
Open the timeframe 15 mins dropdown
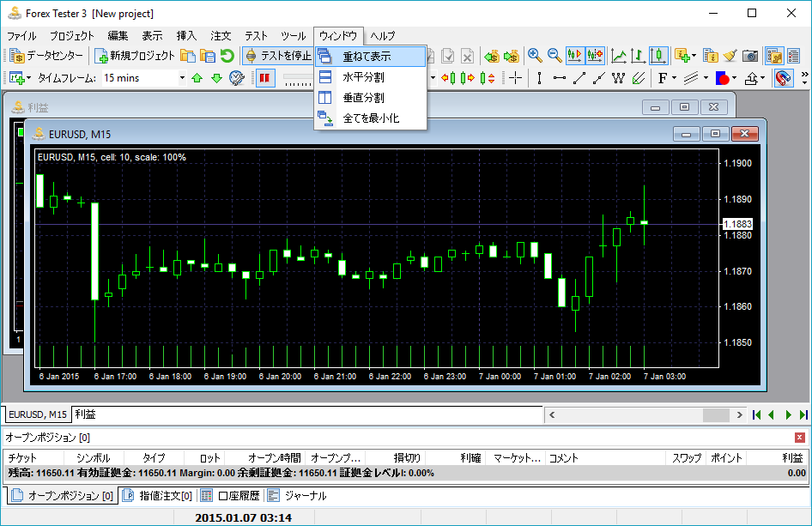pos(182,78)
